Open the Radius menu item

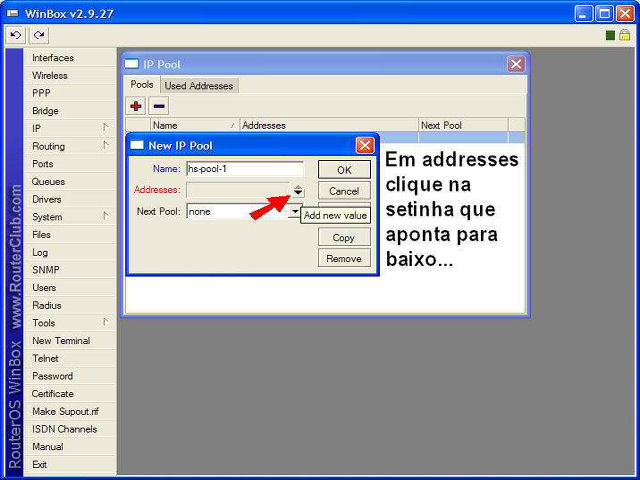click(x=70, y=305)
